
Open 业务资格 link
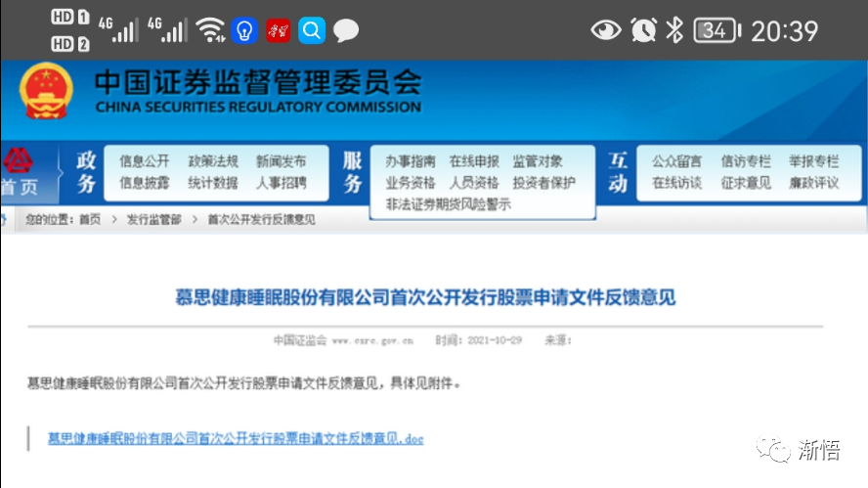[x=411, y=183]
